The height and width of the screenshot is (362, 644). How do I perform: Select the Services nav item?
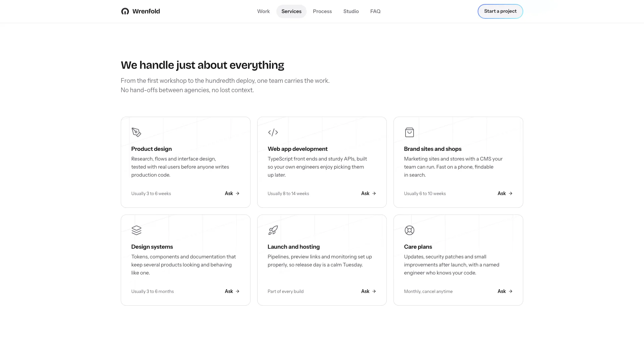[x=291, y=11]
